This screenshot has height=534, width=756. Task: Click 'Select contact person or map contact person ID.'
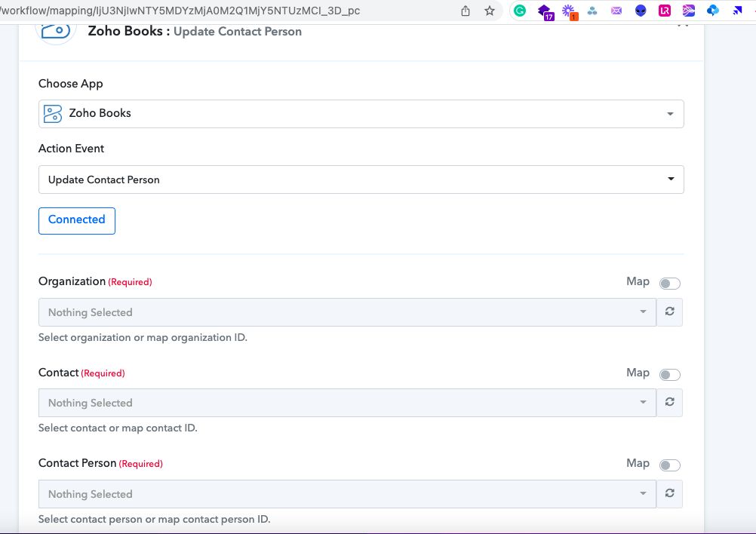(x=154, y=519)
